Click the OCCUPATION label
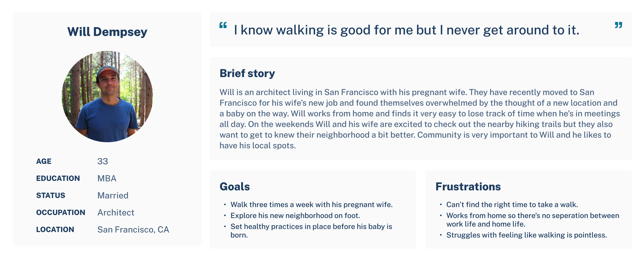The image size is (644, 261). coord(61,212)
